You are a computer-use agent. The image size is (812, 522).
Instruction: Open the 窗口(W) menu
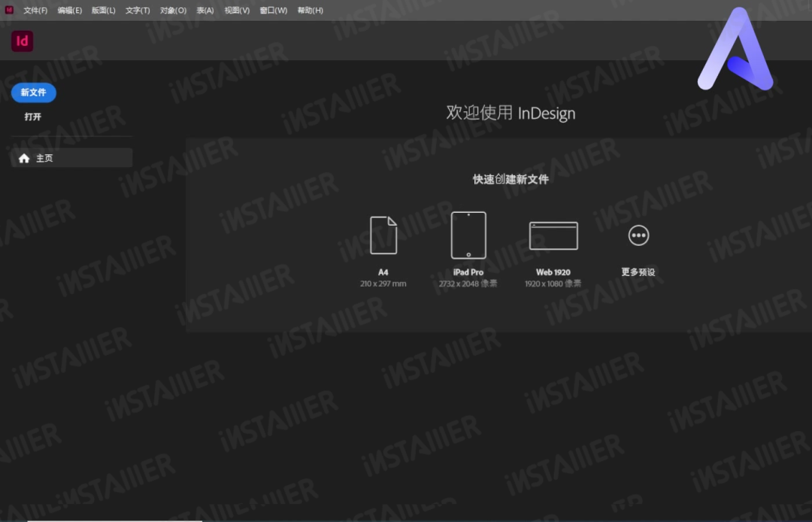(x=274, y=11)
